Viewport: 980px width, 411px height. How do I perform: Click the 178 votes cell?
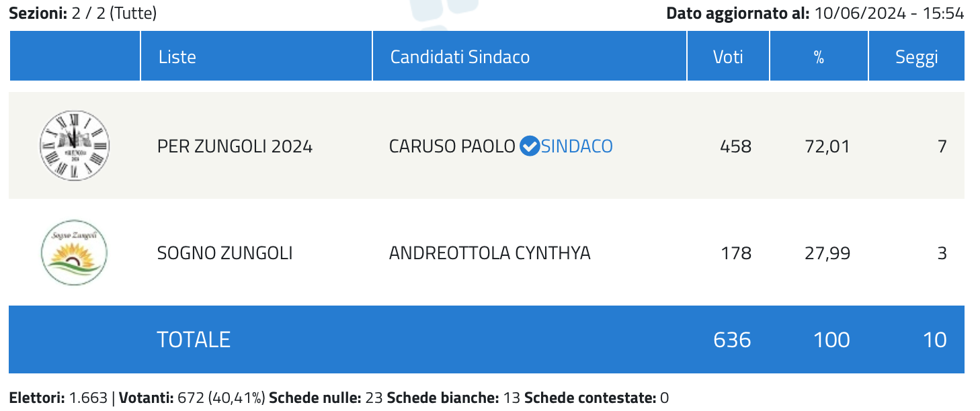[735, 253]
